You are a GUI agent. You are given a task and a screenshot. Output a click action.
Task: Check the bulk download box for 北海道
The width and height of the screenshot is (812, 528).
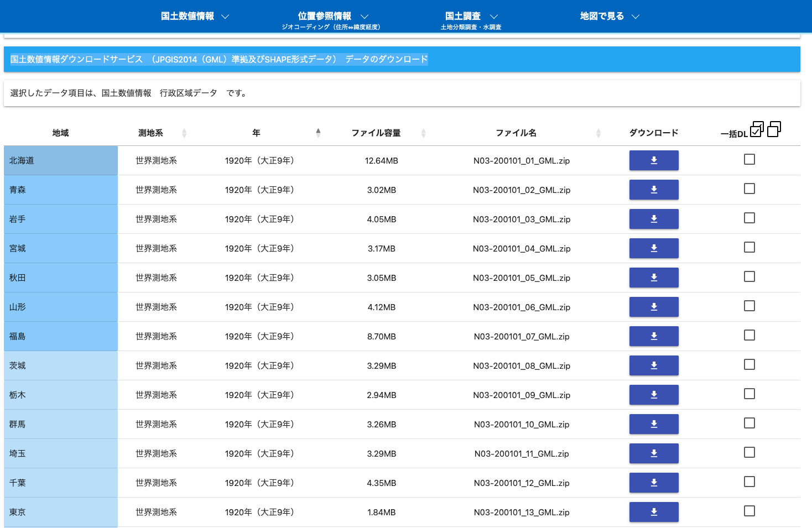[x=749, y=159]
